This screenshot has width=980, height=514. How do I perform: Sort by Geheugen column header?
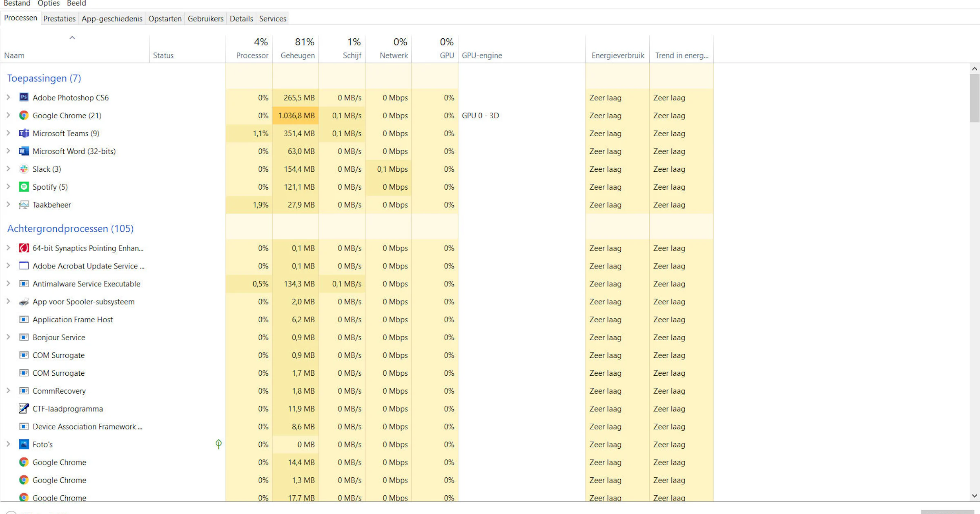[296, 49]
